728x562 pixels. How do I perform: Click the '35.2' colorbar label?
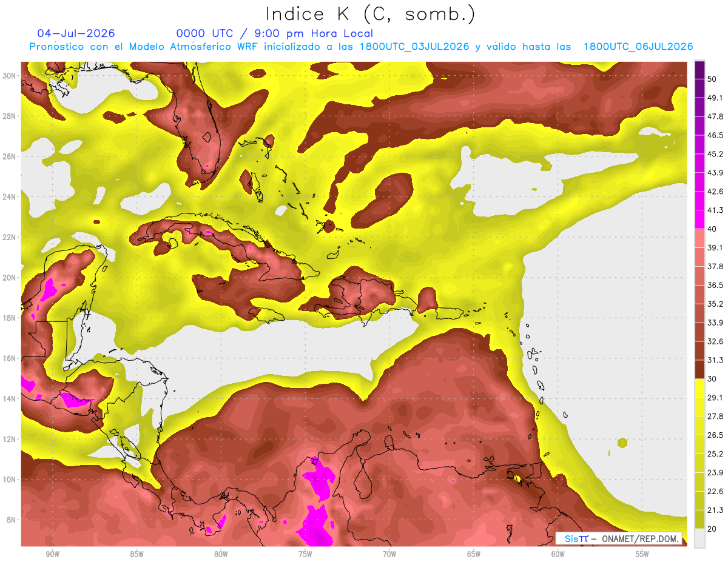click(715, 304)
